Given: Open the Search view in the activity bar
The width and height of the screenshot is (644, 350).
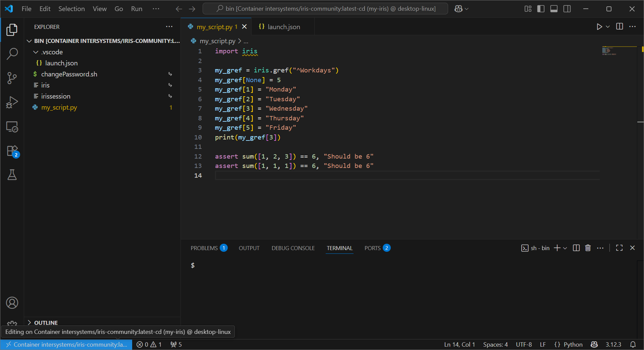Looking at the screenshot, I should (12, 54).
